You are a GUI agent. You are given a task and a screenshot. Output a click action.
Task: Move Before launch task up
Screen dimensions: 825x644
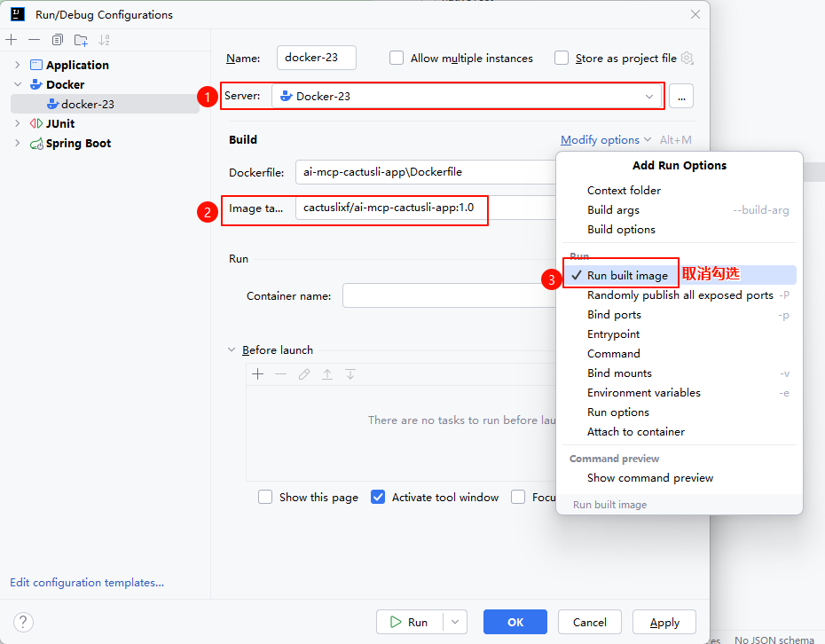coord(327,374)
